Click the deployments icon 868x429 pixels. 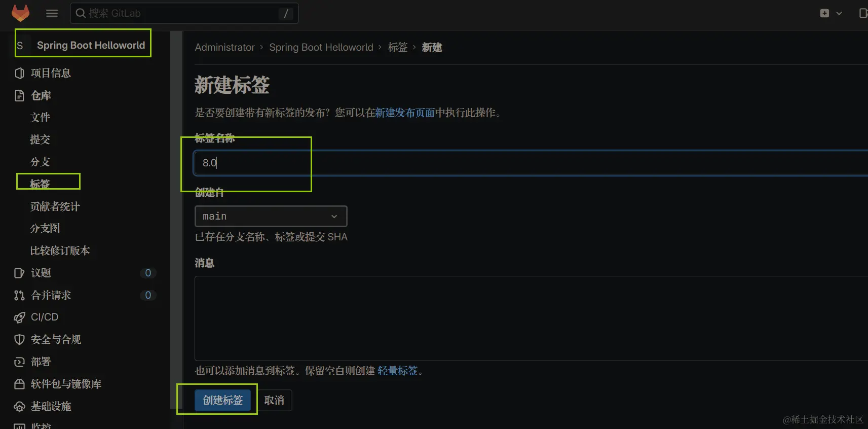click(x=19, y=362)
